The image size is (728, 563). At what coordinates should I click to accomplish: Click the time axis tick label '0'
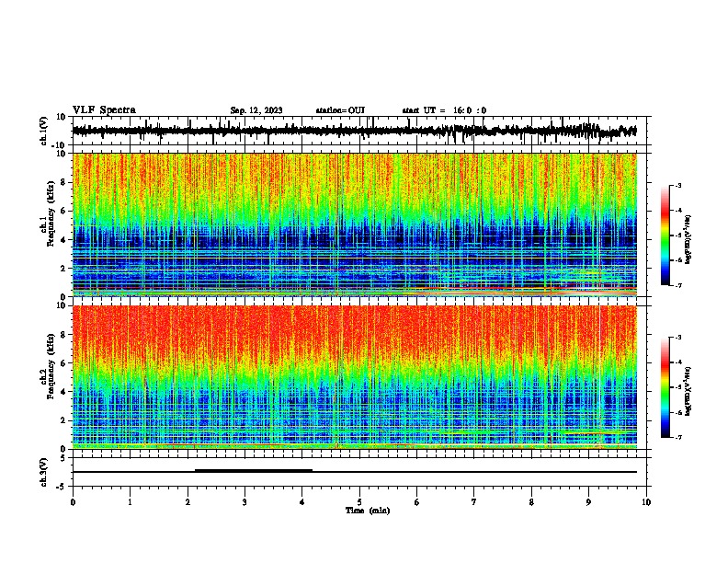[73, 501]
